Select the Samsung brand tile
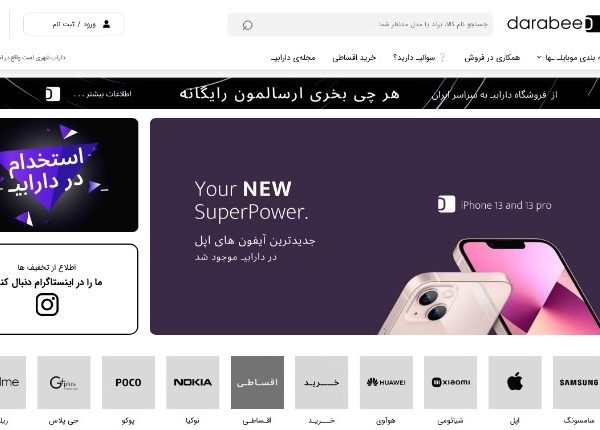 [x=576, y=382]
